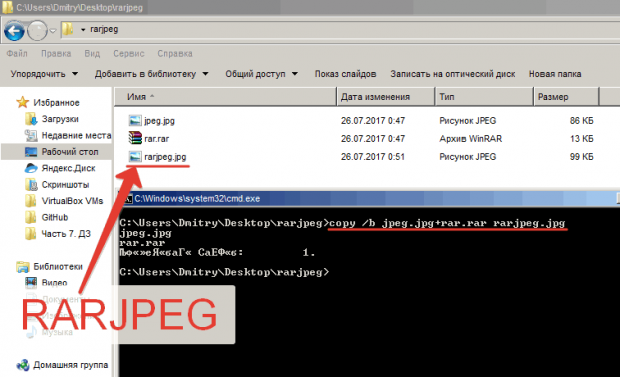Select the jpeg.jpg file icon
This screenshot has width=620, height=377.
pyautogui.click(x=135, y=120)
